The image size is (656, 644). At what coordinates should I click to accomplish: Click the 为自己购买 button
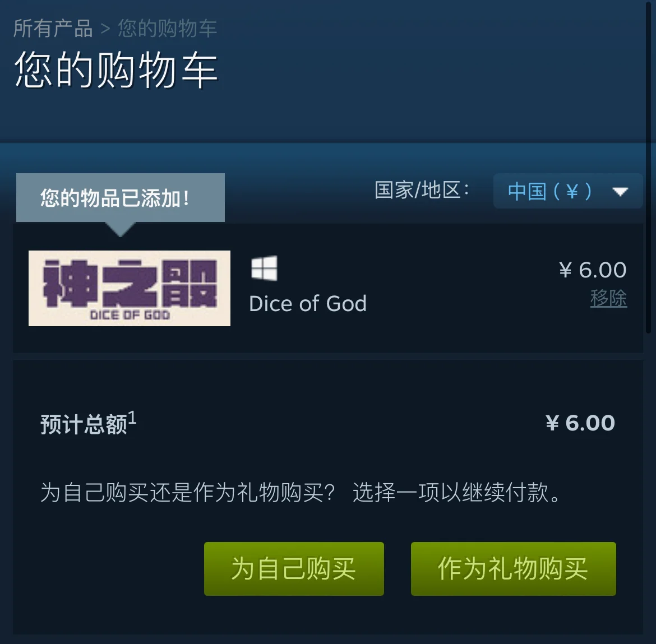[x=294, y=569]
